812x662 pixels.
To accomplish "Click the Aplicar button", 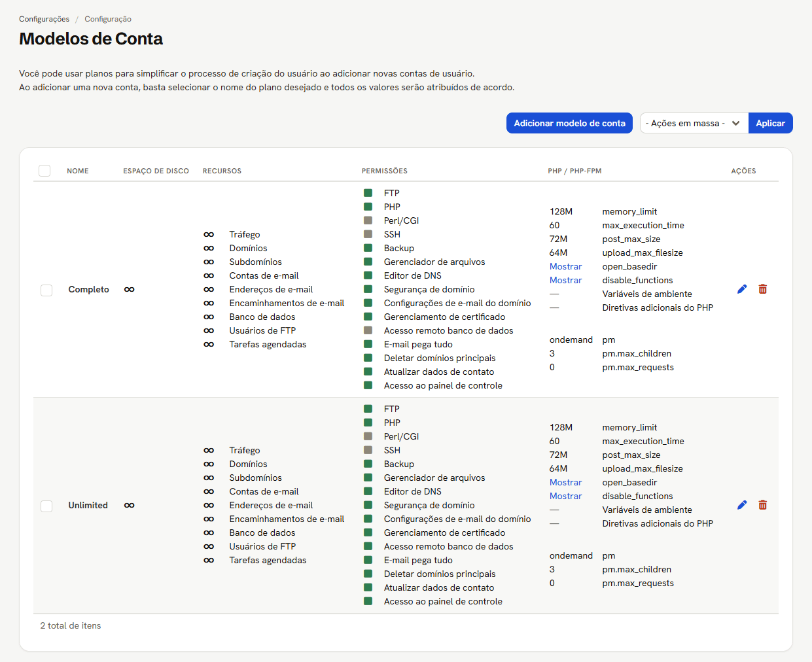I will [770, 123].
